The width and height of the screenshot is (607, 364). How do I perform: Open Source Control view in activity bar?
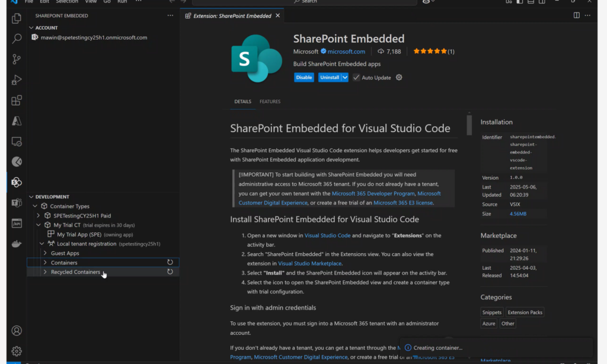(16, 59)
